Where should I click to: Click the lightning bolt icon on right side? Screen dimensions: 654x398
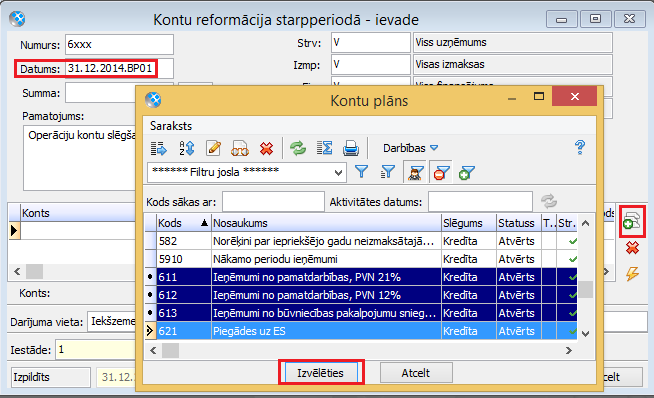pyautogui.click(x=632, y=274)
